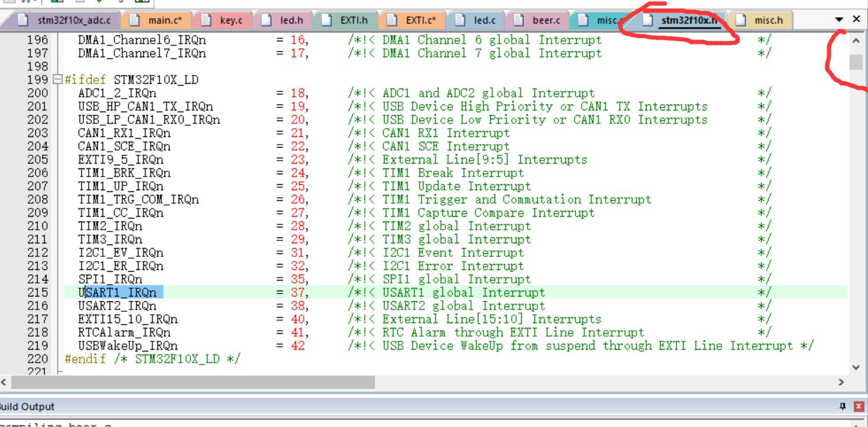This screenshot has width=868, height=427.
Task: Click USBWakeUp_IRQn identifier
Action: click(128, 345)
